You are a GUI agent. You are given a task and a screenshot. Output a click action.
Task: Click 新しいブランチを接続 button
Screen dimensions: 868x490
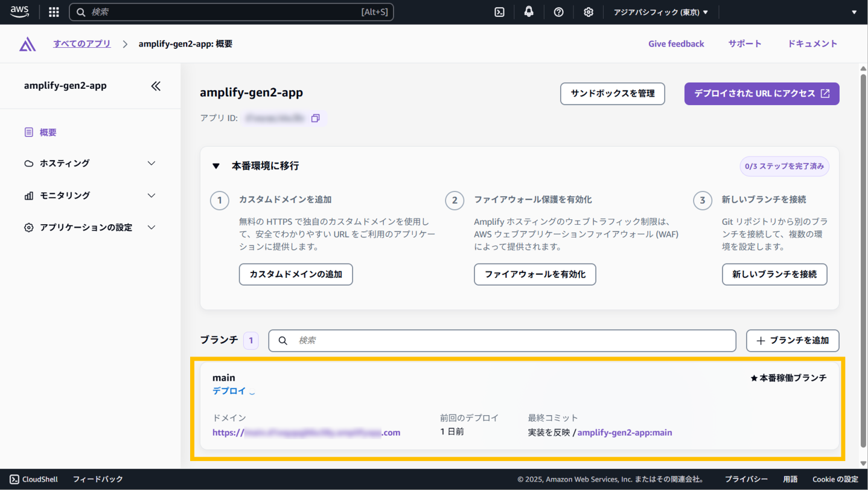pos(774,274)
